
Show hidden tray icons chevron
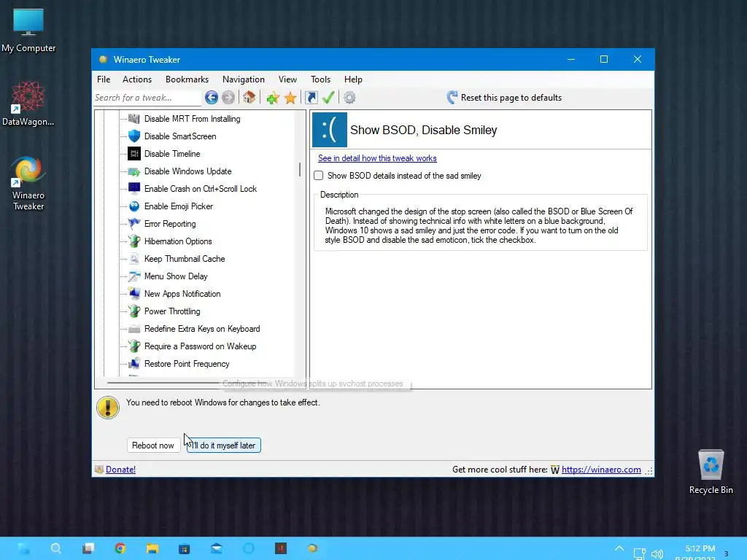619,548
